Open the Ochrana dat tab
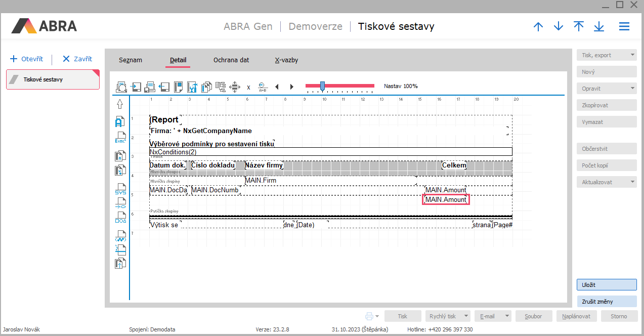The image size is (644, 336). coord(231,60)
